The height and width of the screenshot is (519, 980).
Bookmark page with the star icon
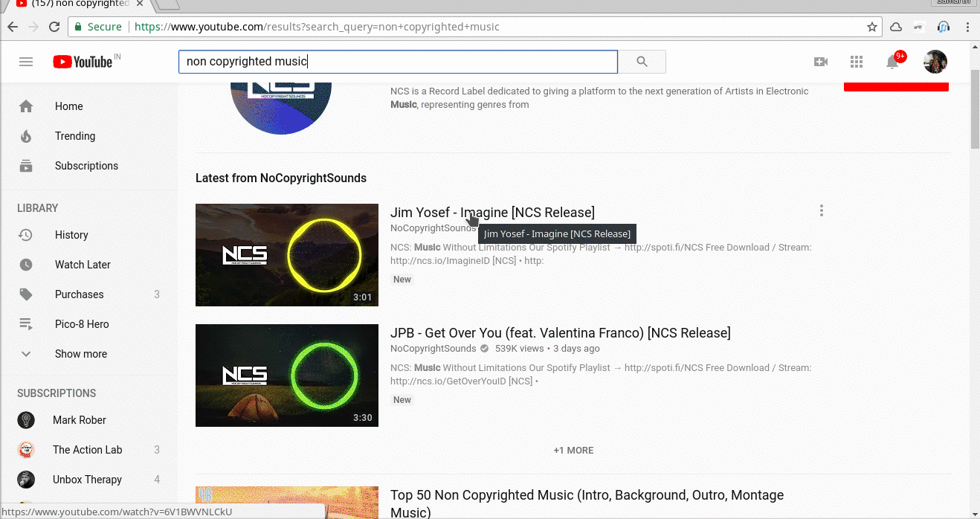(872, 27)
